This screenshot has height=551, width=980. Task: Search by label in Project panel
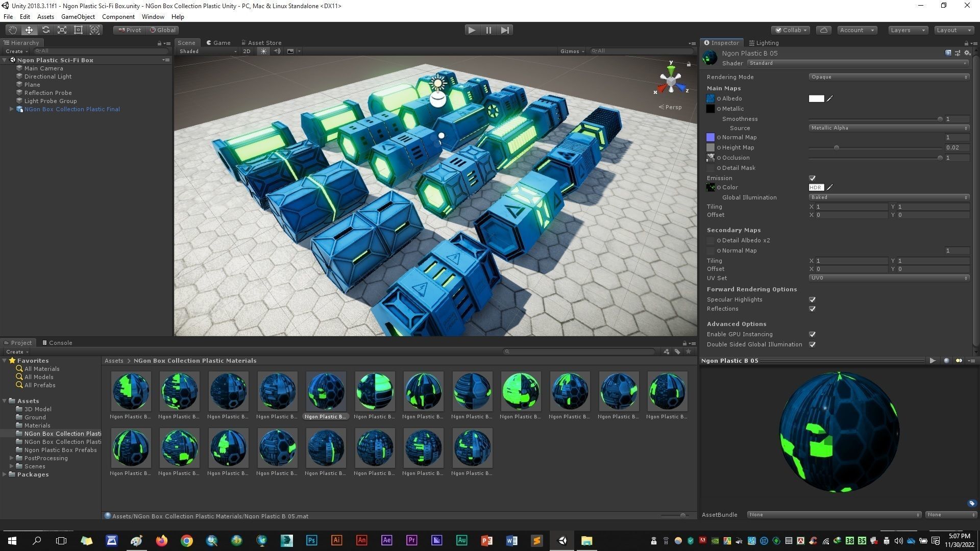(x=677, y=352)
